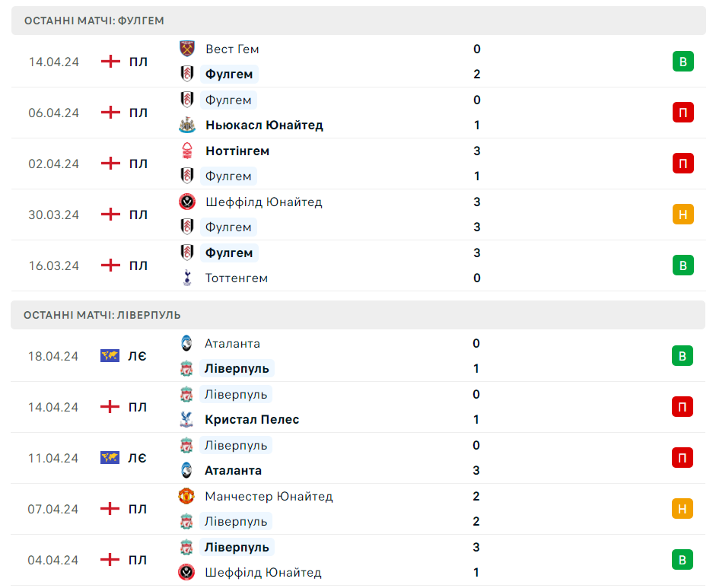The width and height of the screenshot is (716, 588).
Task: Click Atalanta crest in 18.04.24 match
Action: coord(186,343)
